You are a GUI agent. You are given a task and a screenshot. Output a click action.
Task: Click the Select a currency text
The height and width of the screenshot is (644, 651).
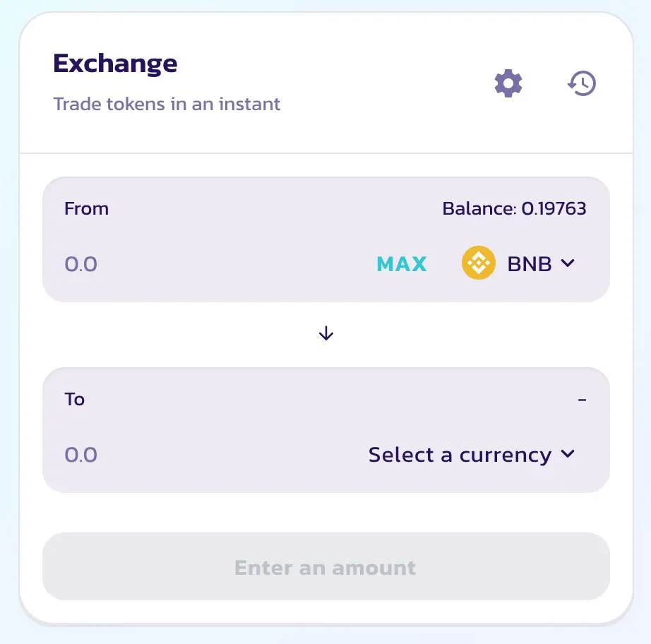(x=460, y=455)
